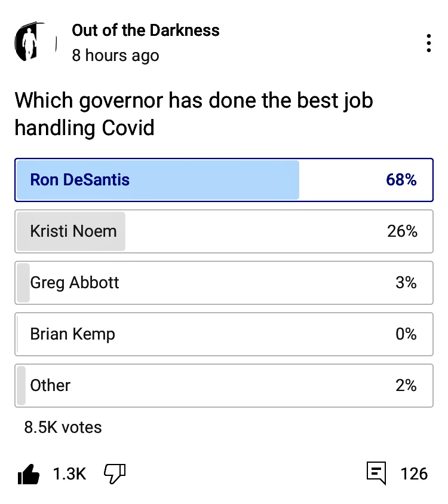448x504 pixels.
Task: Click the gray bar in Other option
Action: pyautogui.click(x=22, y=386)
